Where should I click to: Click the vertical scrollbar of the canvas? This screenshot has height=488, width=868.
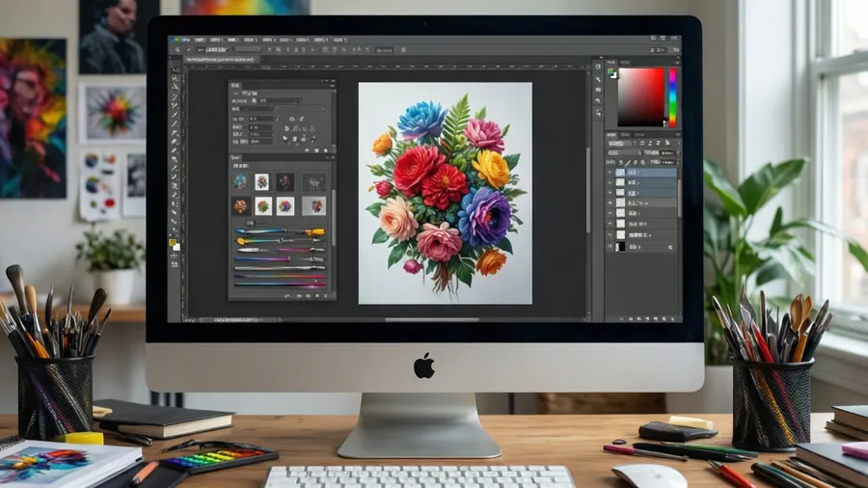(588, 191)
